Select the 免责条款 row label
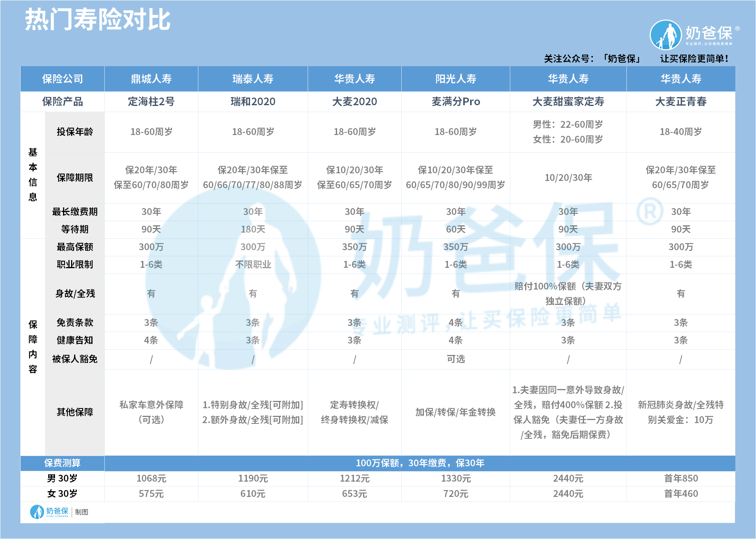This screenshot has width=756, height=539. click(x=75, y=322)
